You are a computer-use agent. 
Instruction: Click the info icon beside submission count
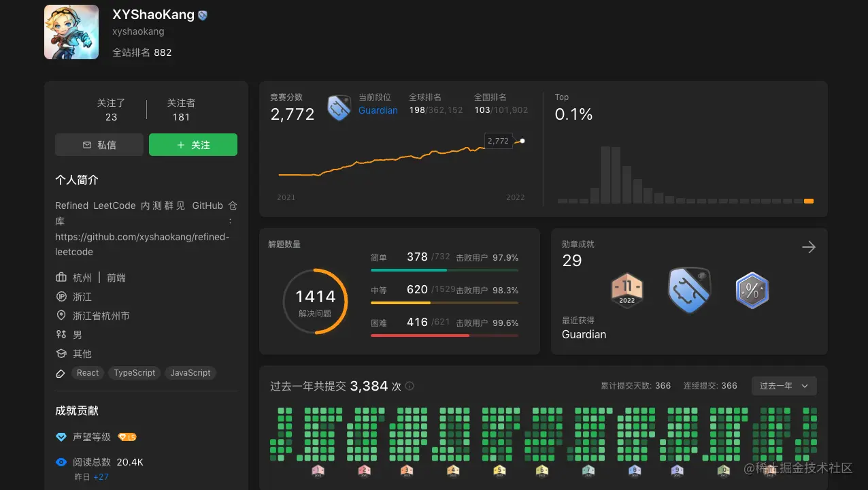(410, 386)
